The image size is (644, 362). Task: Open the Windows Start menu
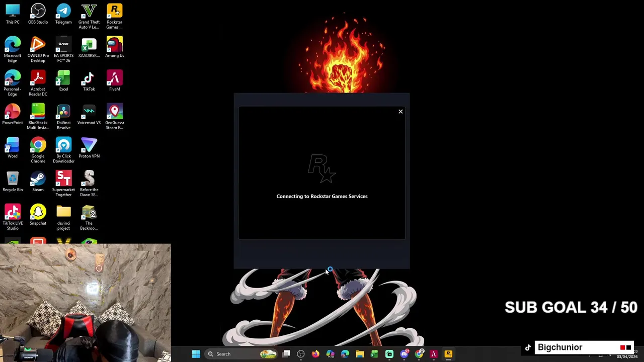196,354
